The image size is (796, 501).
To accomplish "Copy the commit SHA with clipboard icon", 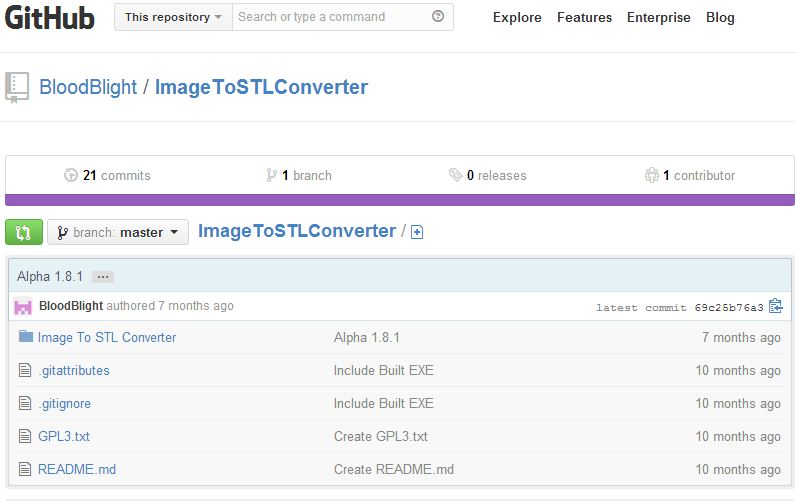I will (776, 306).
